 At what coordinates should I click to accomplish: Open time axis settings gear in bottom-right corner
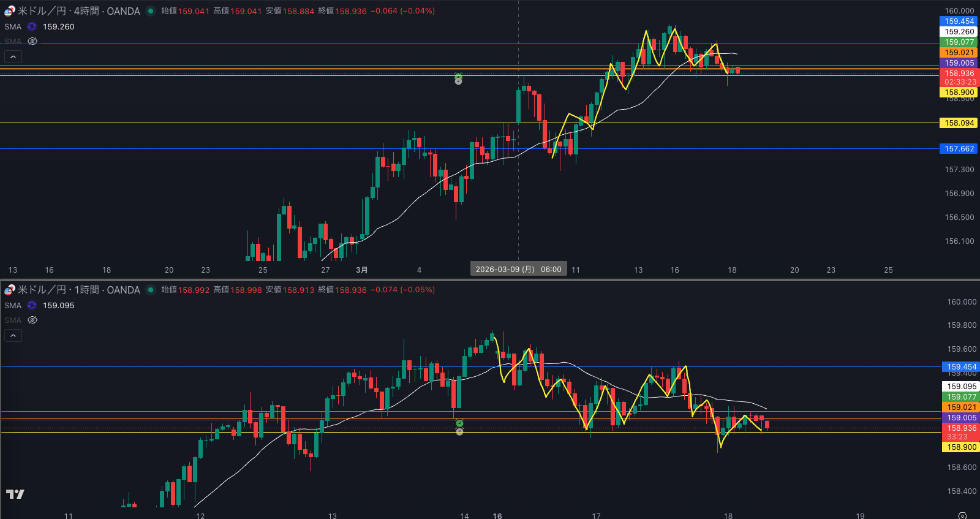pyautogui.click(x=962, y=515)
